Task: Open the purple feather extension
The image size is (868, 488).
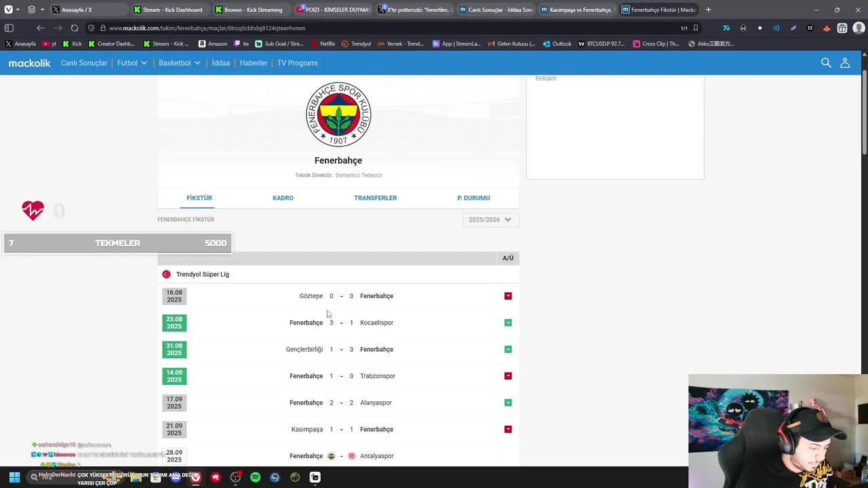Action: [x=793, y=28]
